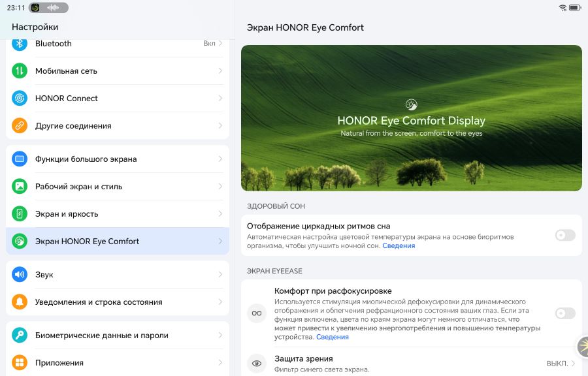The height and width of the screenshot is (376, 588).
Task: Tap the Вкл status next to Bluetooth
Action: [209, 44]
